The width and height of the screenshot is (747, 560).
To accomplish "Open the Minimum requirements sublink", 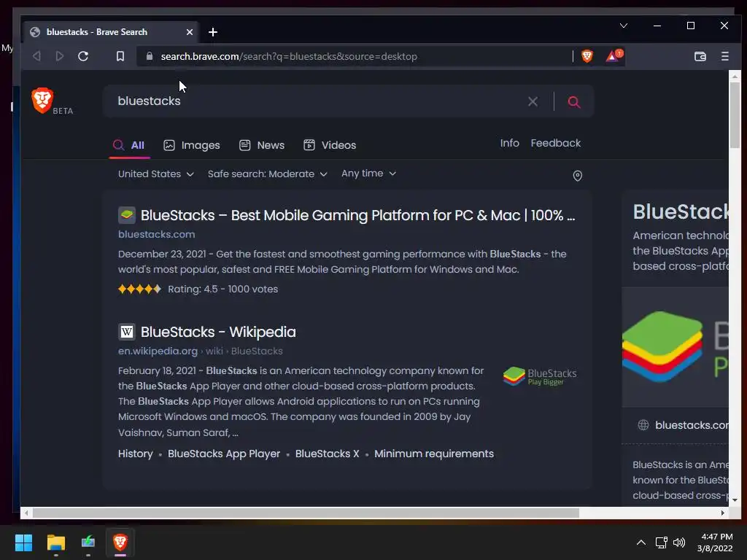I will click(434, 454).
